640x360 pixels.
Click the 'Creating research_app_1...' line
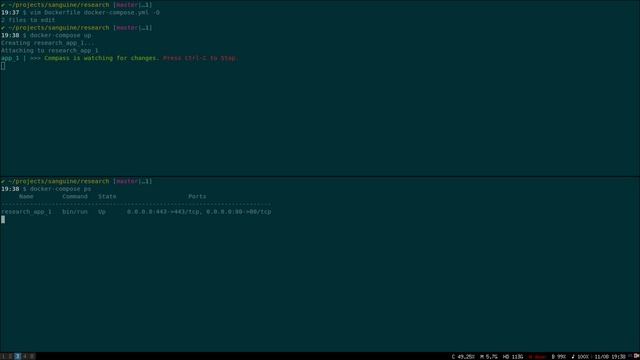tap(47, 43)
